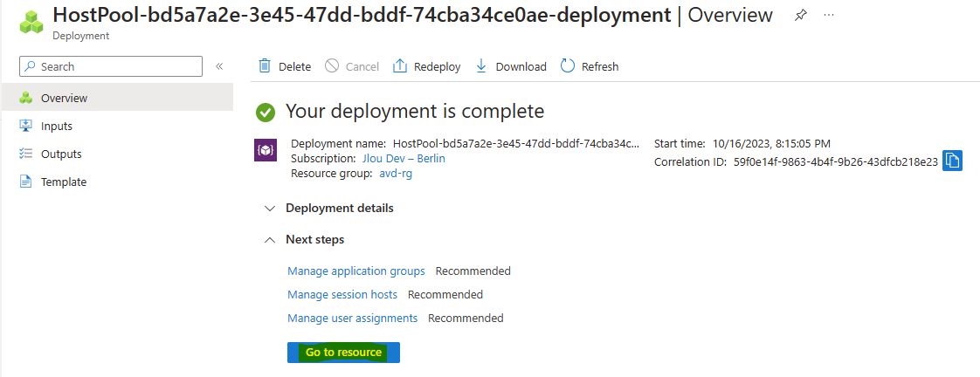This screenshot has height=377, width=980.
Task: Open the Manage session hosts link
Action: click(342, 295)
